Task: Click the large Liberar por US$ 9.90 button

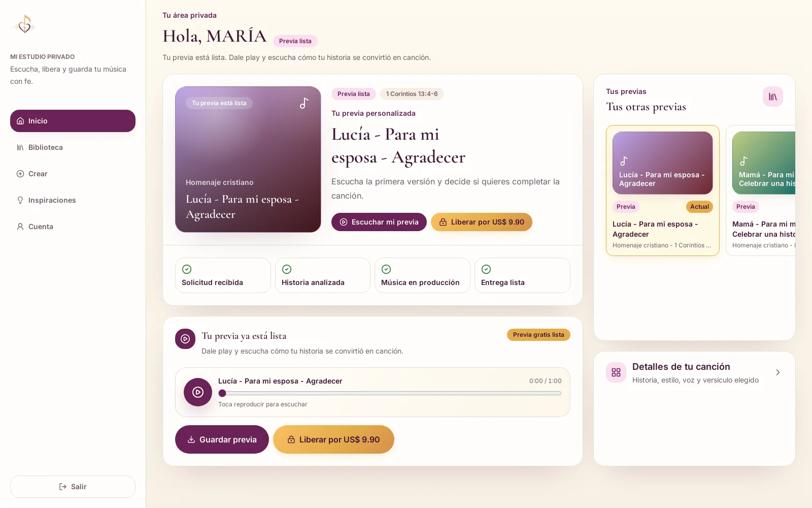Action: 333,439
